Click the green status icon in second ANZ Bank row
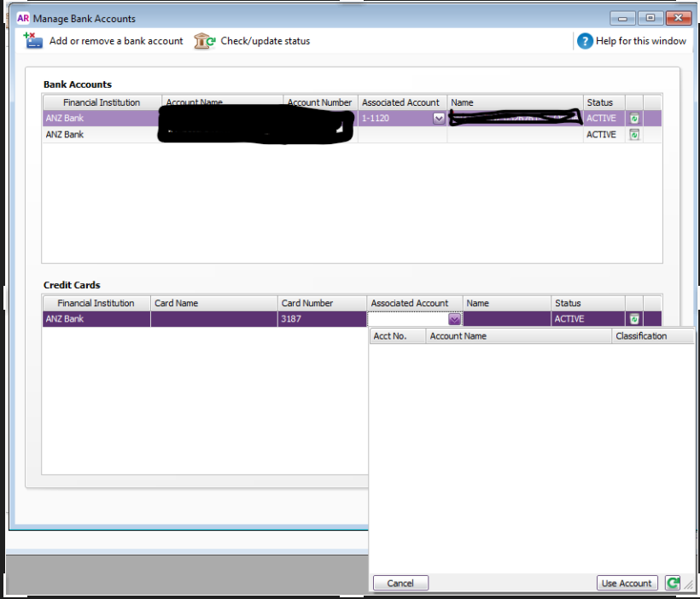The image size is (700, 599). pyautogui.click(x=634, y=135)
